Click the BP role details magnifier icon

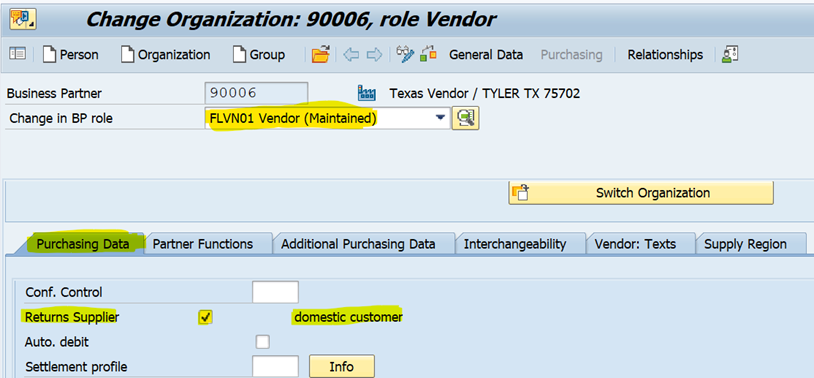click(x=466, y=118)
